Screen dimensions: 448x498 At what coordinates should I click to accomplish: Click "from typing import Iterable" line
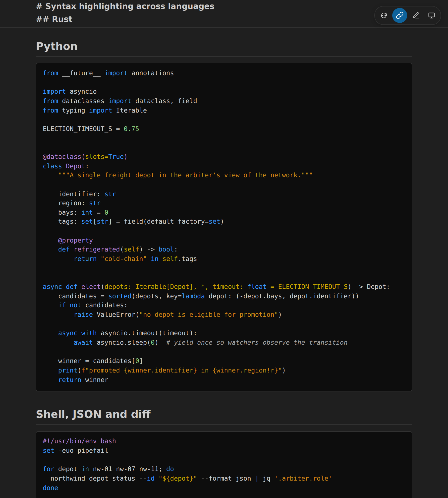[x=95, y=111]
